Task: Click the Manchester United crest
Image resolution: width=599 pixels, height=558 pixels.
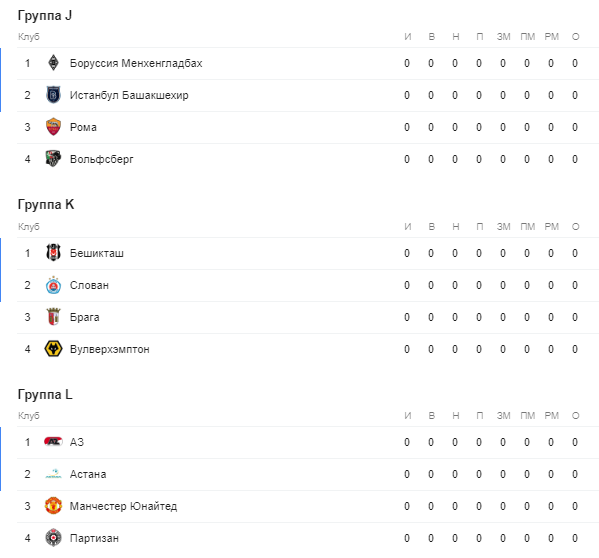Action: (x=53, y=506)
